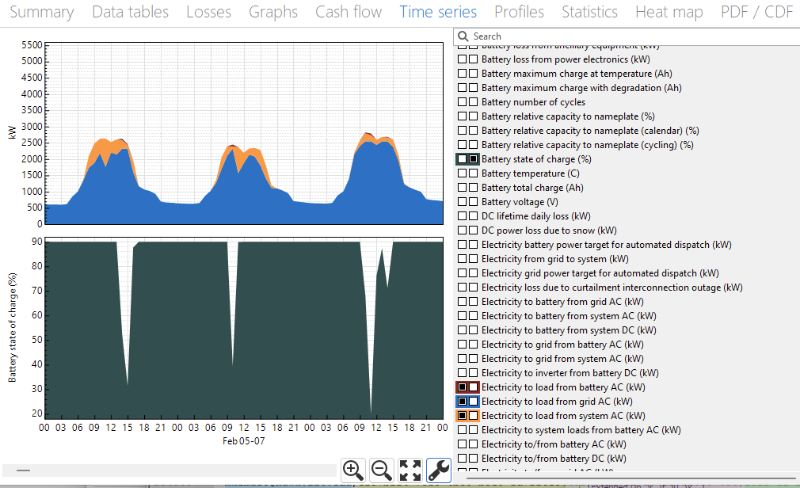Screen dimensions: 800x488
Task: Click the search magnifier icon
Action: pyautogui.click(x=463, y=37)
